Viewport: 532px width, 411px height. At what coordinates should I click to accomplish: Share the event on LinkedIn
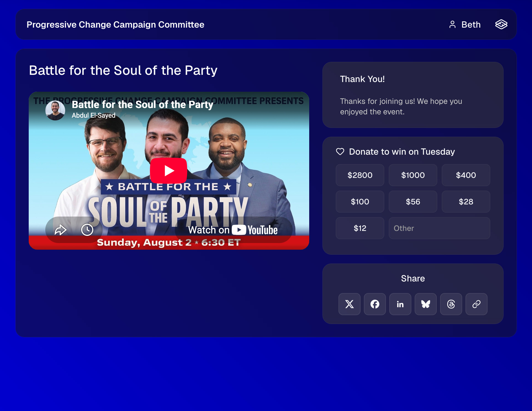point(400,304)
